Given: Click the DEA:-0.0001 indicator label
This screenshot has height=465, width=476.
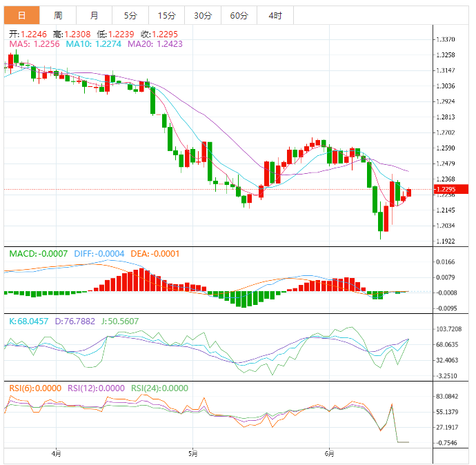Looking at the screenshot, I should tap(155, 253).
